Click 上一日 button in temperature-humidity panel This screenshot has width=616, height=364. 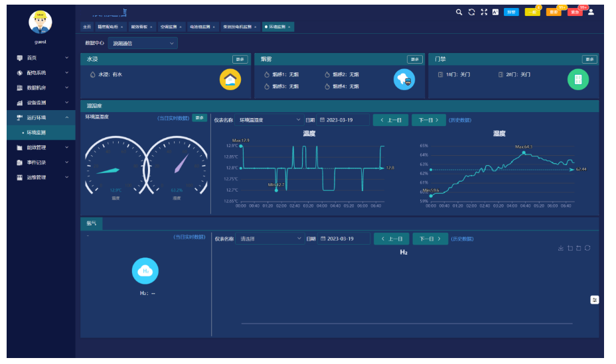(x=390, y=120)
